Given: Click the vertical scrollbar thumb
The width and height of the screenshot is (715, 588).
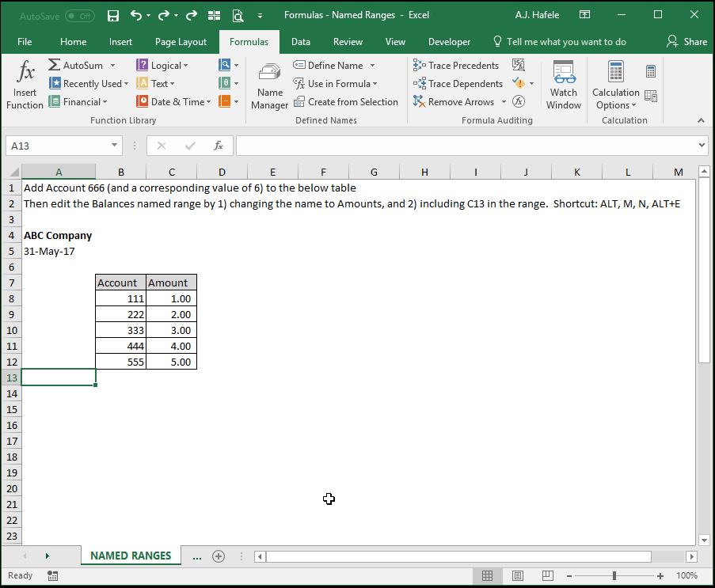Looking at the screenshot, I should coord(704,271).
